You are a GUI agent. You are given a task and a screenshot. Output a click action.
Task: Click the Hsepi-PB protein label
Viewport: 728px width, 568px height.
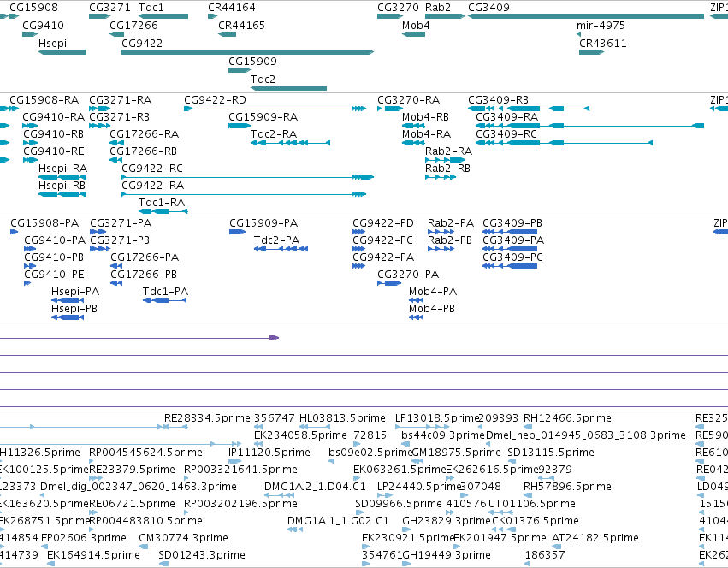74,309
